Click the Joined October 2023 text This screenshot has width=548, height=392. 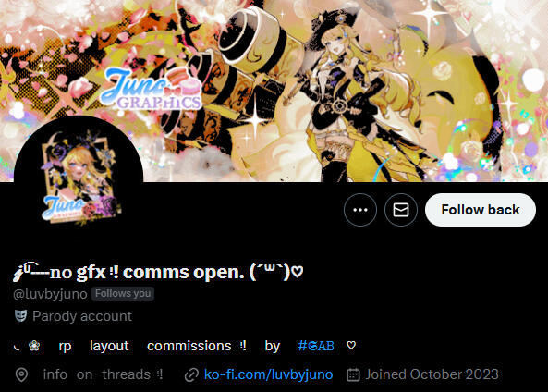pyautogui.click(x=432, y=374)
